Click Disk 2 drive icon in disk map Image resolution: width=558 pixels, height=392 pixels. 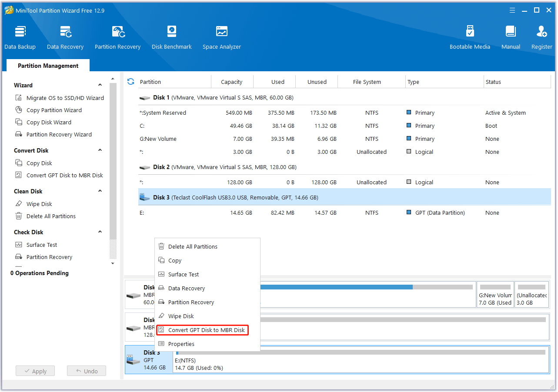point(133,328)
